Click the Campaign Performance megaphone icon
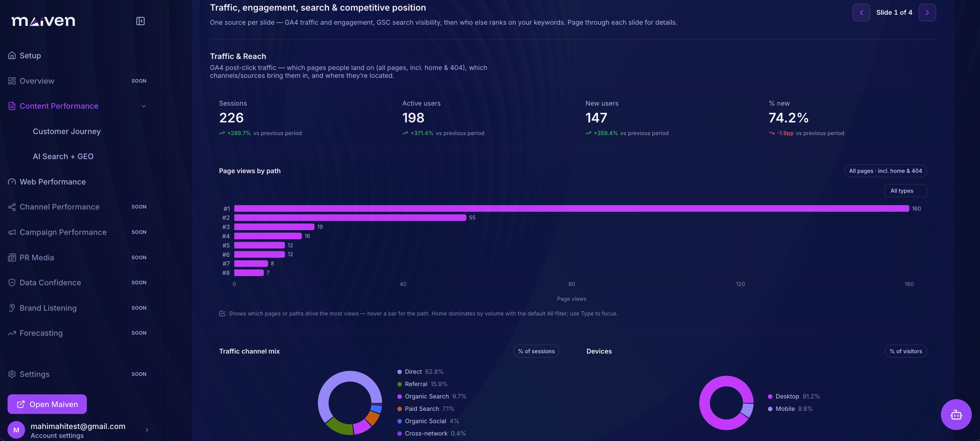 (x=12, y=232)
